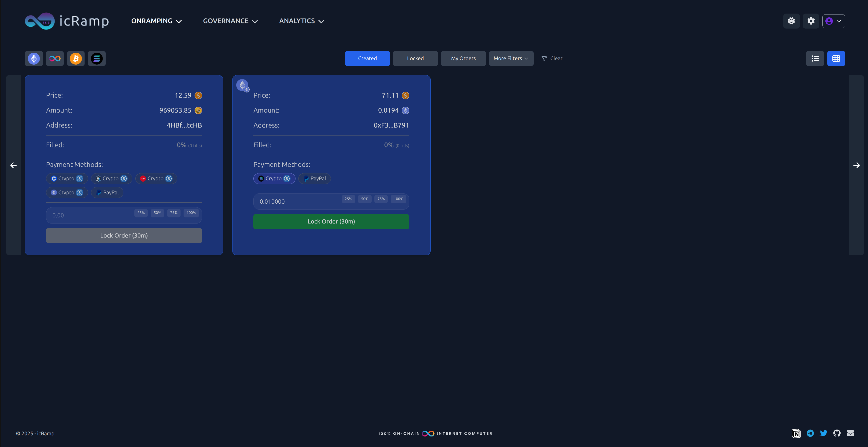The width and height of the screenshot is (868, 447).
Task: Filter orders by the Solana token
Action: click(x=97, y=58)
